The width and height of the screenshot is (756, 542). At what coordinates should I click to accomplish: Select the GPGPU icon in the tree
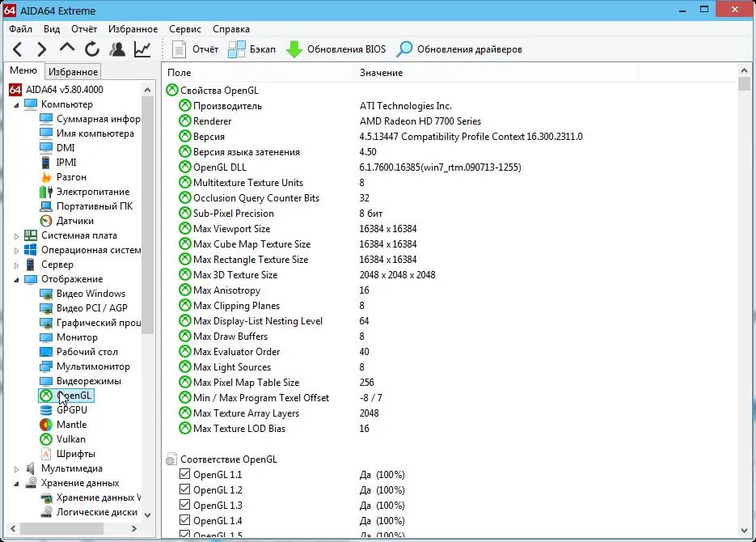click(46, 410)
